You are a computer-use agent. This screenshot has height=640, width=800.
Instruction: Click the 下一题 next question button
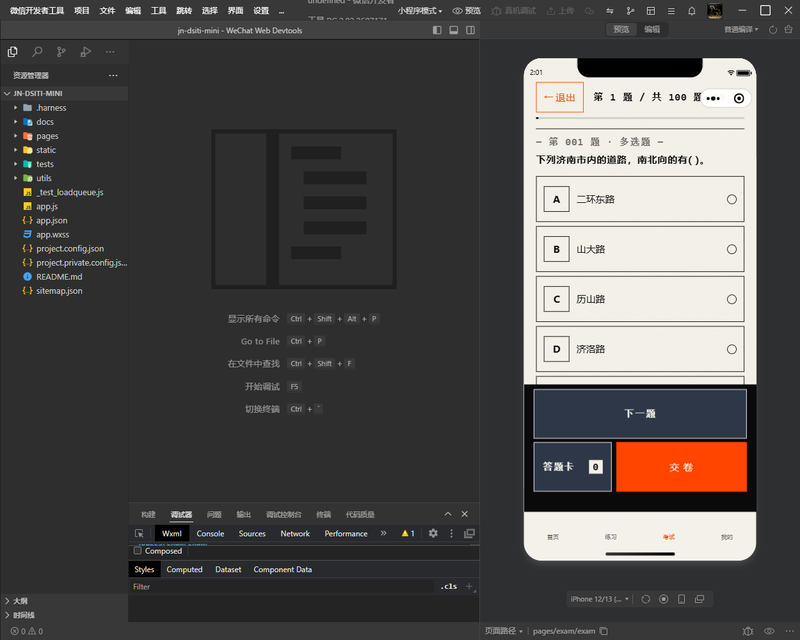point(640,413)
